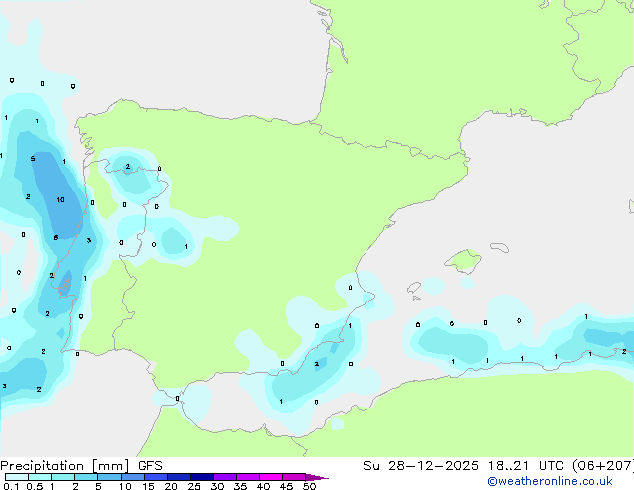Select the 35–40 mm violet swatch
Image resolution: width=634 pixels, height=490 pixels.
(x=247, y=477)
